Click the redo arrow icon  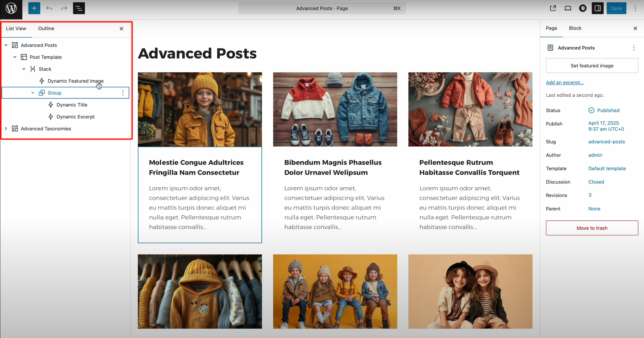(x=64, y=8)
